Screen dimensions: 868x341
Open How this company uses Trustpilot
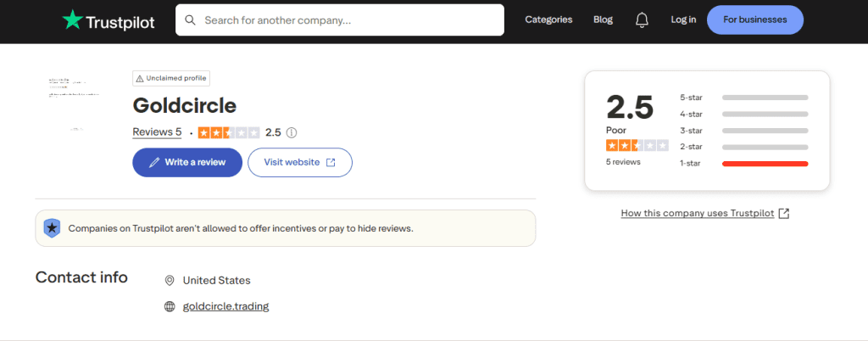click(698, 213)
